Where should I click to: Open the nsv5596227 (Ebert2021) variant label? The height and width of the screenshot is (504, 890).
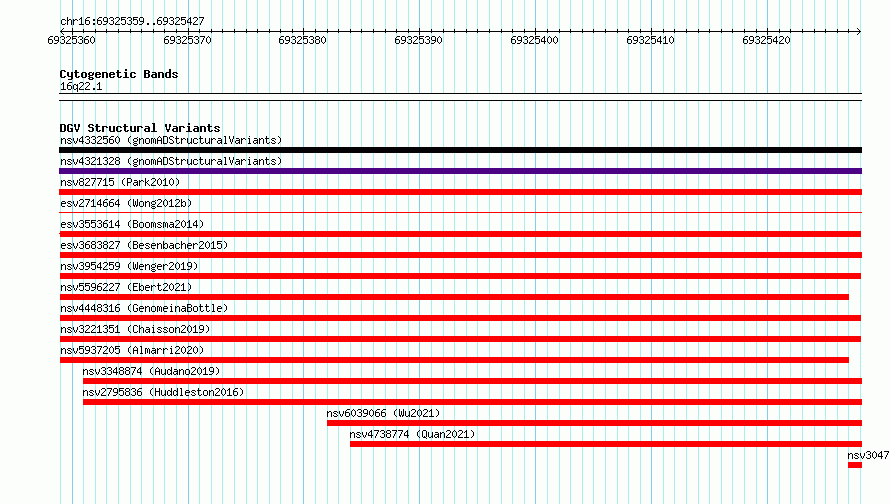click(126, 287)
